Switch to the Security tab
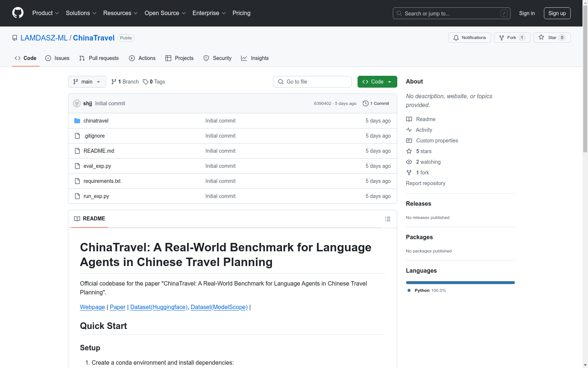 click(218, 58)
